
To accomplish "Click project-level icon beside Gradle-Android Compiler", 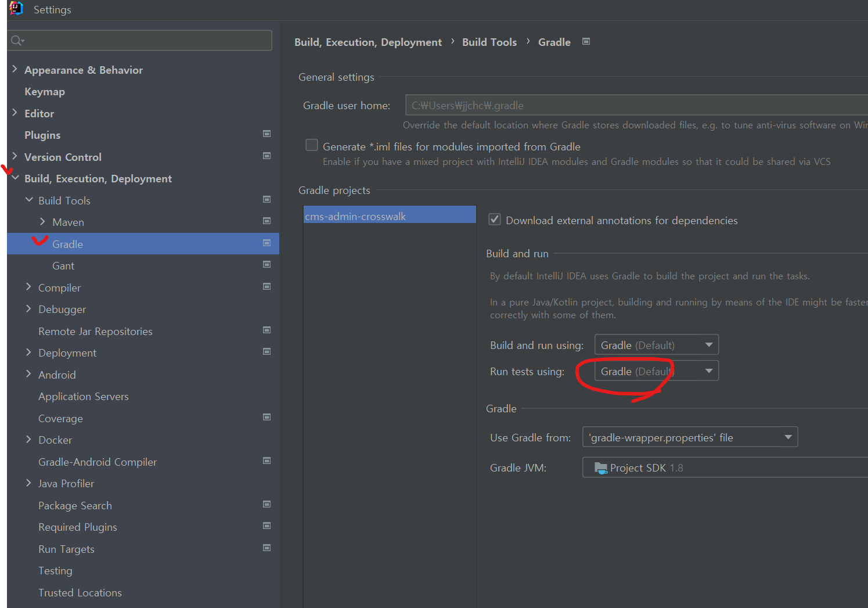I will tap(267, 461).
